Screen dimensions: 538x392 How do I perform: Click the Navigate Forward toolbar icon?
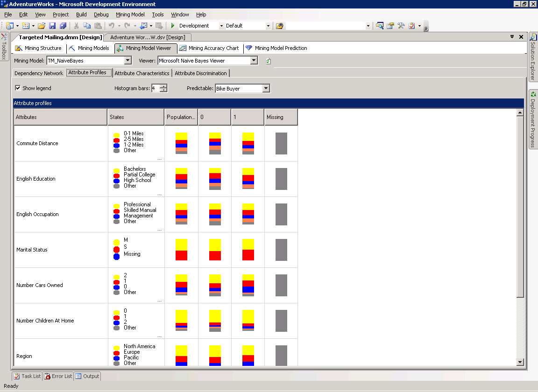(159, 26)
